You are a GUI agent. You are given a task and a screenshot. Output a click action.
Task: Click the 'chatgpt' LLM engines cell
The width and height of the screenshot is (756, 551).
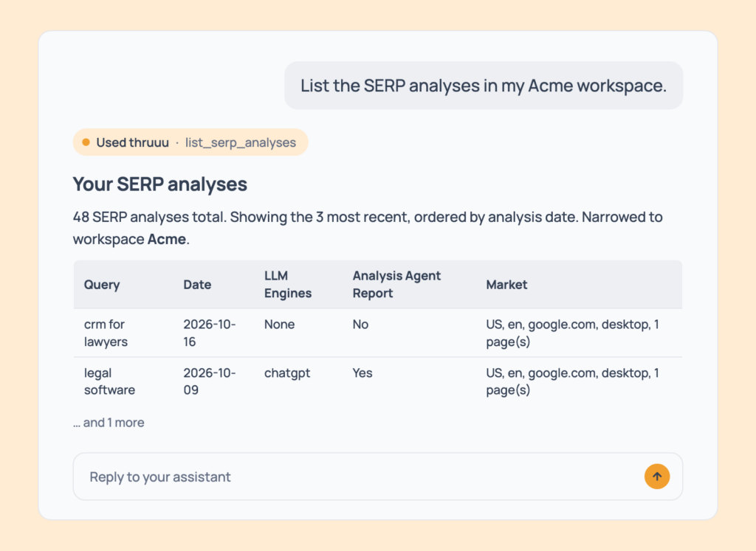[287, 372]
